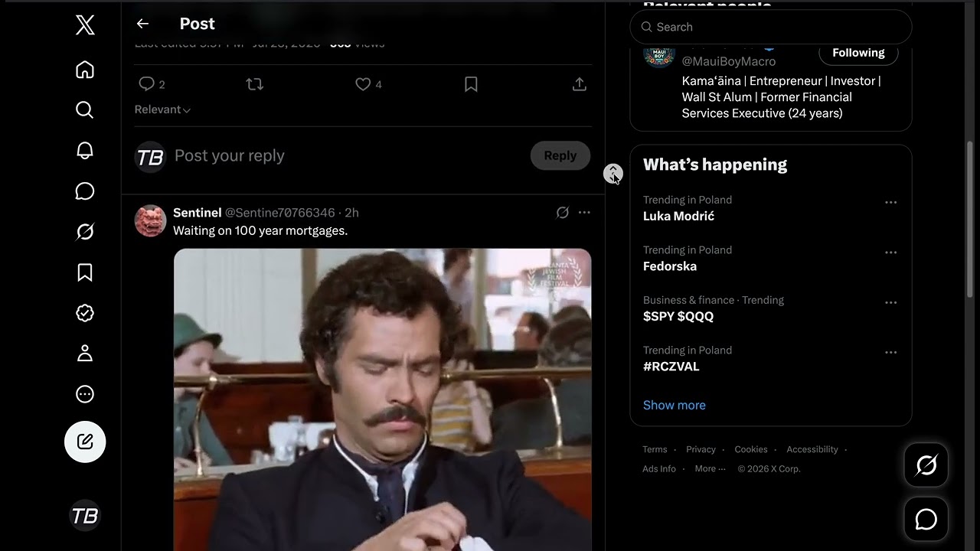
Task: Open the Relevant reply sort dropdown
Action: (x=162, y=109)
